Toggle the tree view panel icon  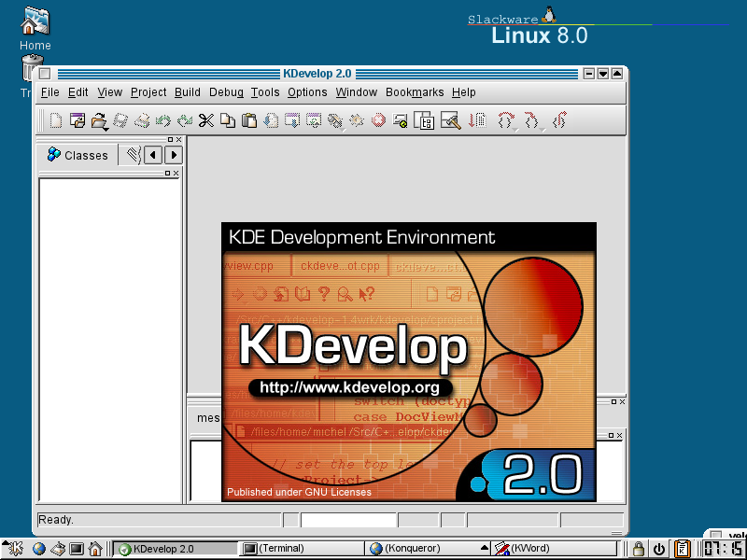click(x=424, y=120)
